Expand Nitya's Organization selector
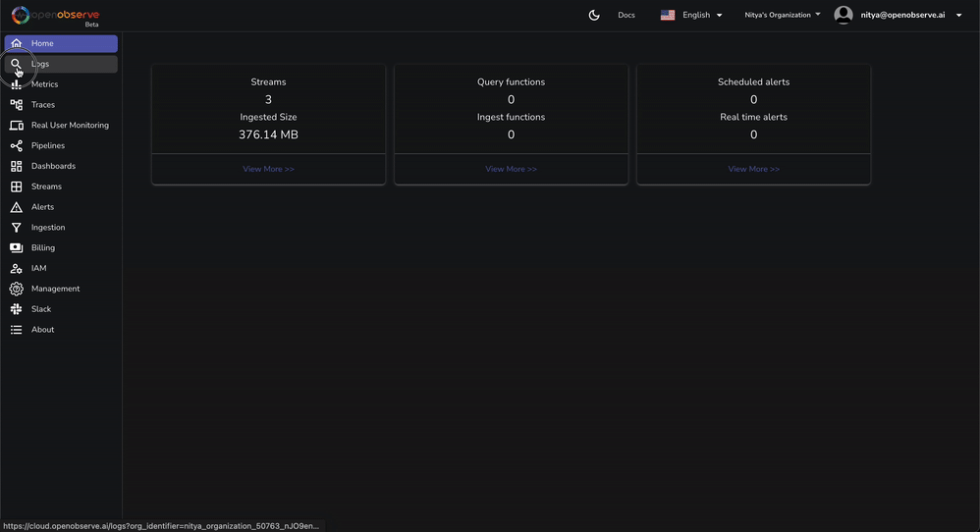 pos(783,15)
